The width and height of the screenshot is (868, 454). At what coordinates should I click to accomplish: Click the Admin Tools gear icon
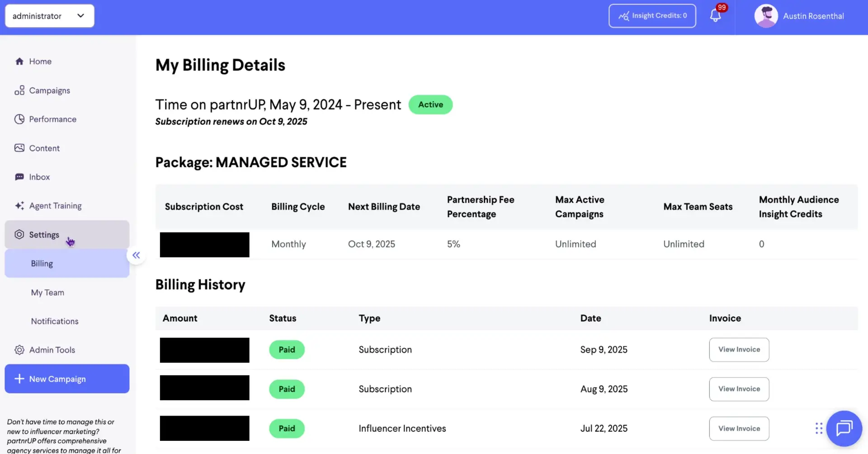tap(19, 350)
